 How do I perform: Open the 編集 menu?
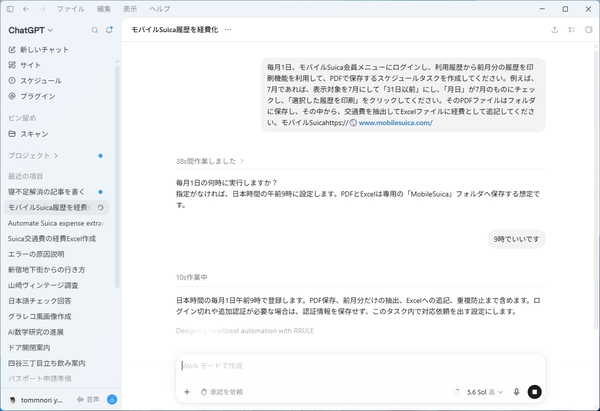[x=104, y=9]
